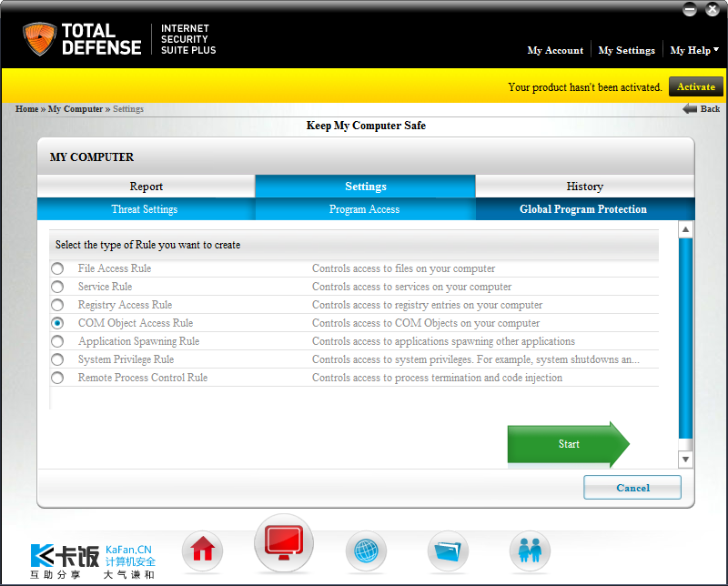Open My Computer red monitor icon
Viewport: 728px width, 586px height.
[x=284, y=543]
